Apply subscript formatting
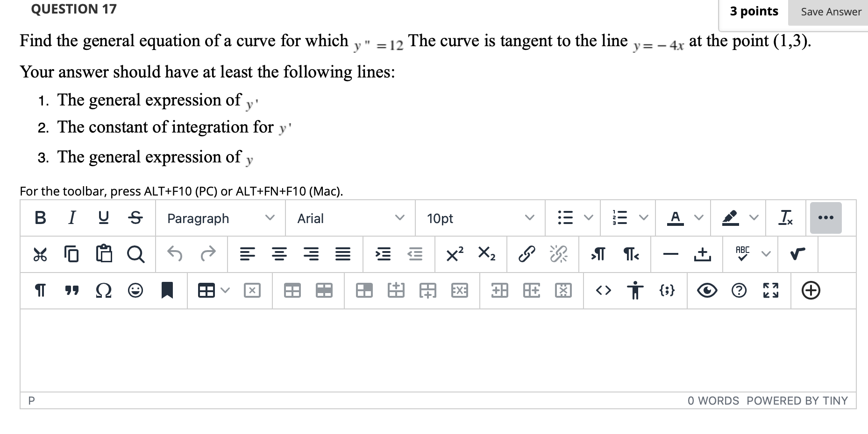Screen dimensions: 868x434 486,254
